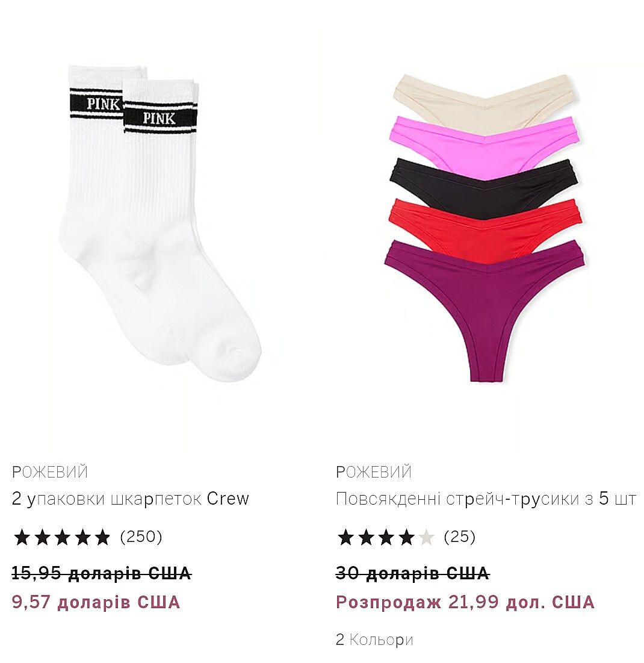This screenshot has height=663, width=644.
Task: Click the "2 Кольори" color options label
Action: [374, 640]
